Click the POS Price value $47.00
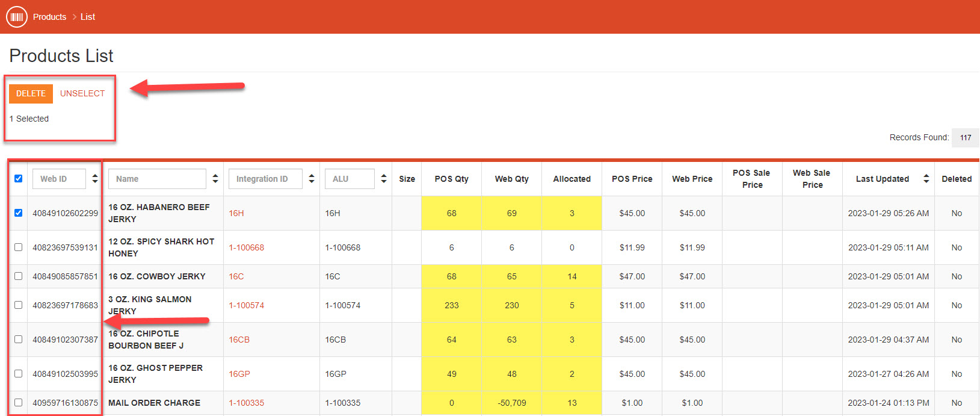The height and width of the screenshot is (416, 980). pos(632,276)
